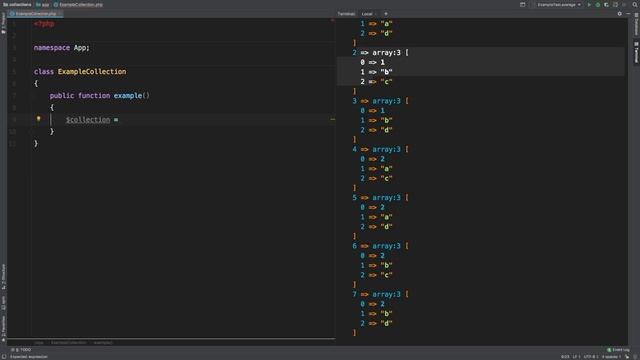This screenshot has height=360, width=640.
Task: Click the Run button in the toolbar
Action: click(589, 4)
